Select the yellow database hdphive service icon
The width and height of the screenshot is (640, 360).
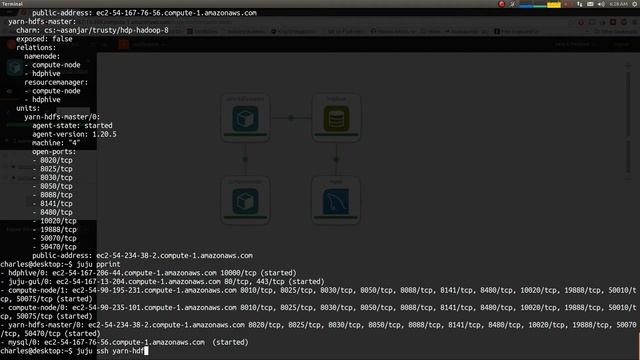tap(336, 119)
